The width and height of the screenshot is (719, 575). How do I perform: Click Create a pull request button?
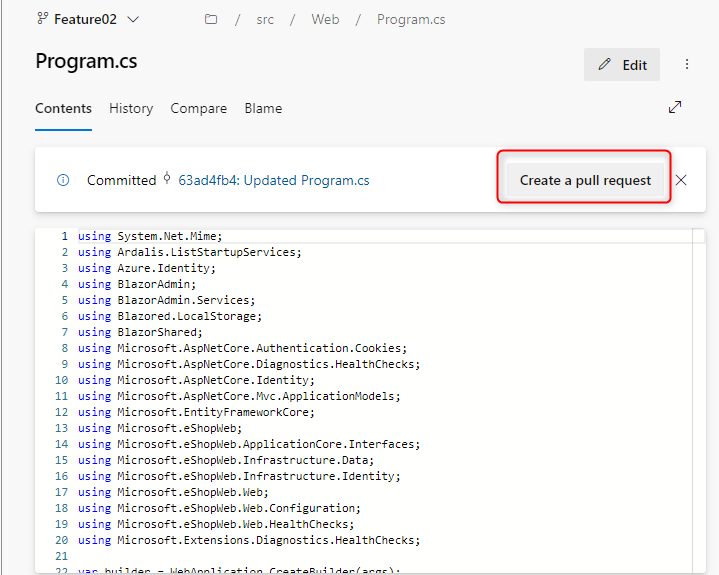tap(585, 180)
